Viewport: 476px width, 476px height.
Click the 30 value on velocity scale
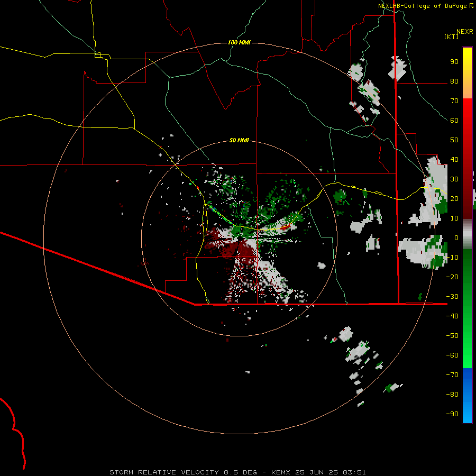tap(454, 179)
